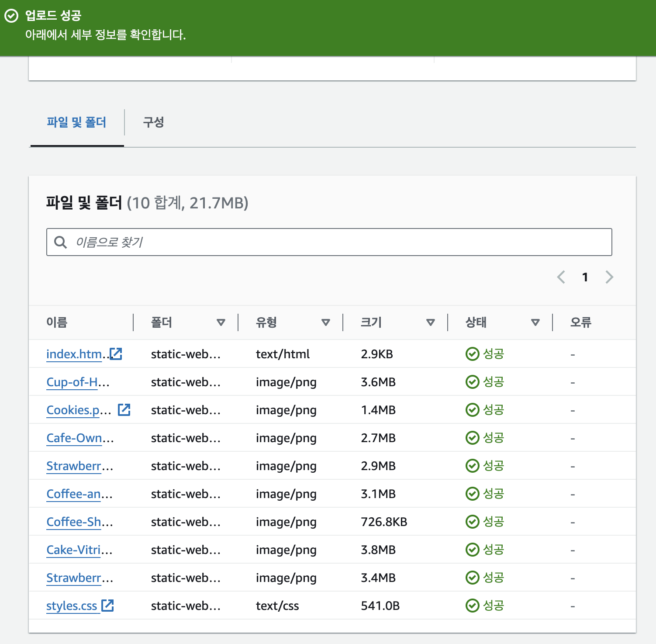The image size is (656, 644).
Task: Click the checkmark icon in the upload success banner
Action: coord(10,17)
